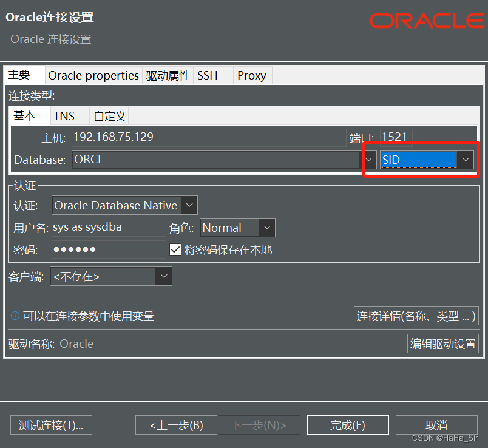
Task: Switch to the 主要 tab
Action: pos(25,75)
